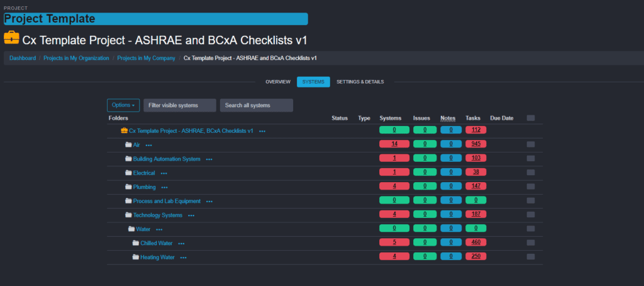Click the Tasks column header
This screenshot has width=644, height=286.
(473, 118)
